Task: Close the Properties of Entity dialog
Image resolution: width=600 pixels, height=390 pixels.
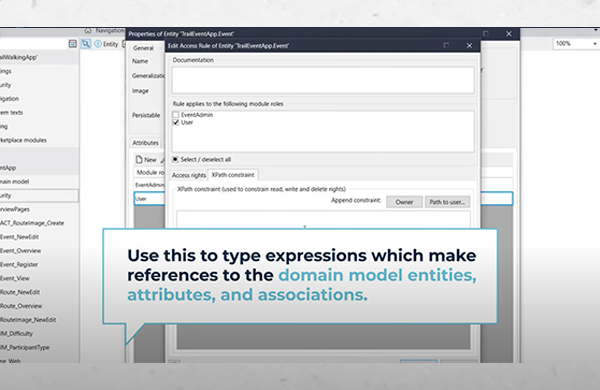Action: [509, 34]
